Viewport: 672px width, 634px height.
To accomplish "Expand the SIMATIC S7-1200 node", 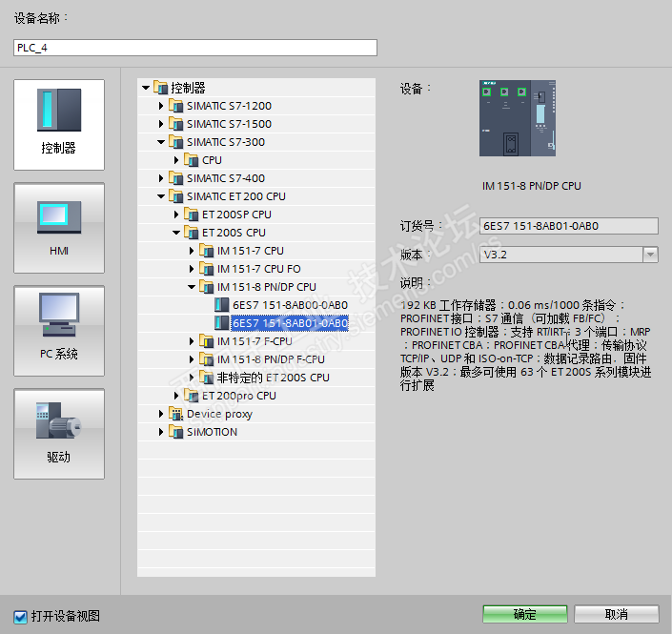I will [161, 106].
